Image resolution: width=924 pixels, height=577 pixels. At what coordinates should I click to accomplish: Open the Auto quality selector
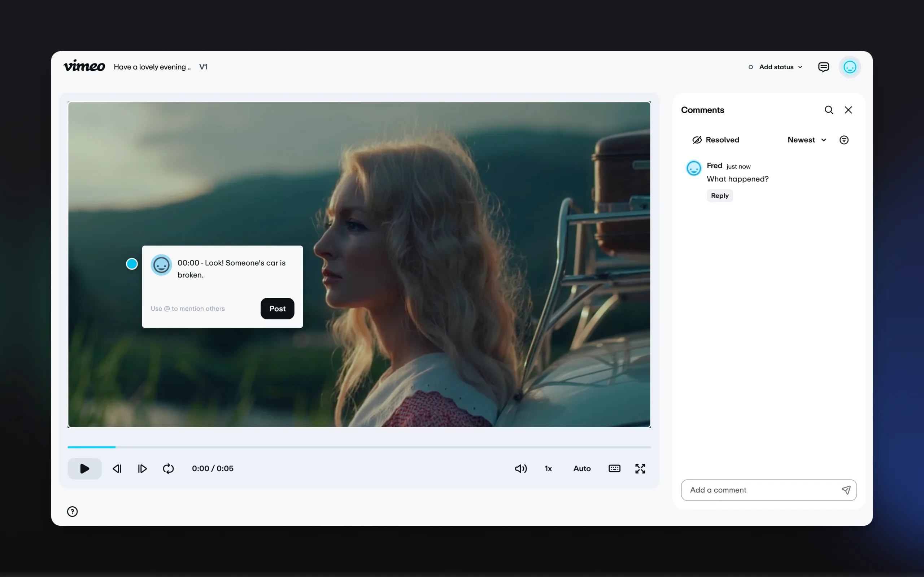point(581,469)
